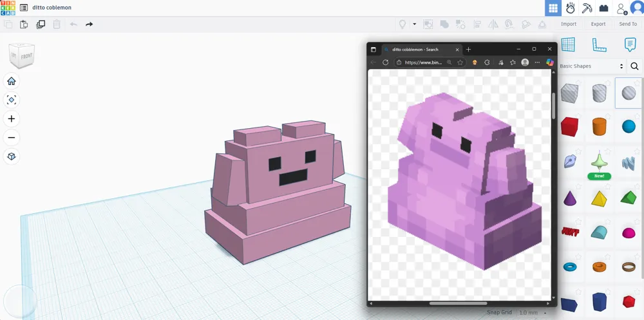Zoom in with the plus button

(x=12, y=118)
